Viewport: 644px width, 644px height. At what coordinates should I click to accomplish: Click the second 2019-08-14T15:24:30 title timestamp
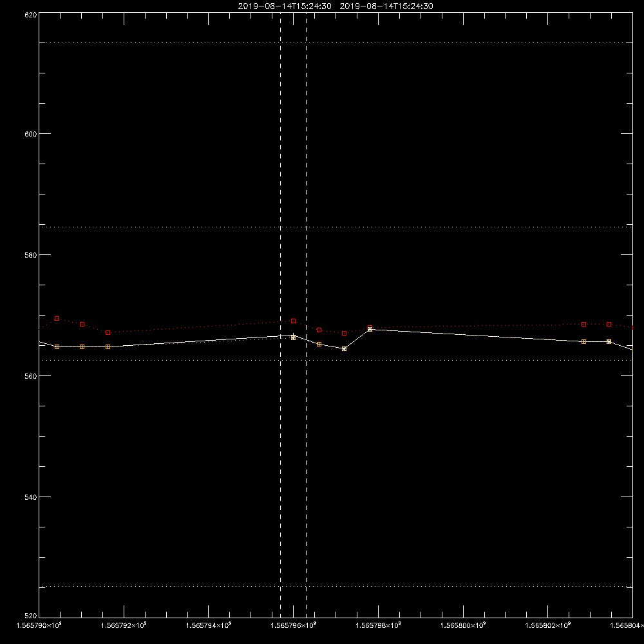point(386,6)
